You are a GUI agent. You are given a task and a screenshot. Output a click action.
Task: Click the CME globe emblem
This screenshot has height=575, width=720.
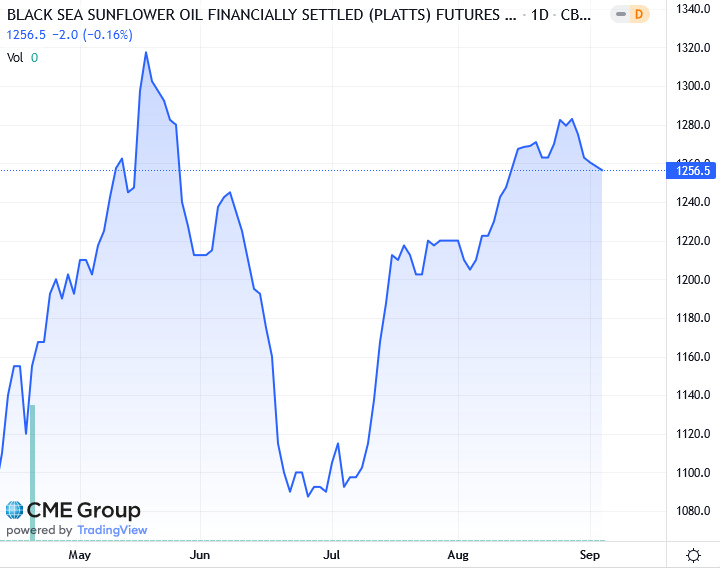point(15,510)
